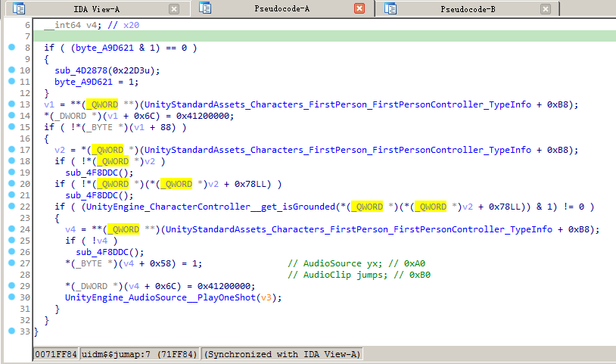Click sub_4F8DDC call on line 21
The image size is (616, 364).
[92, 195]
